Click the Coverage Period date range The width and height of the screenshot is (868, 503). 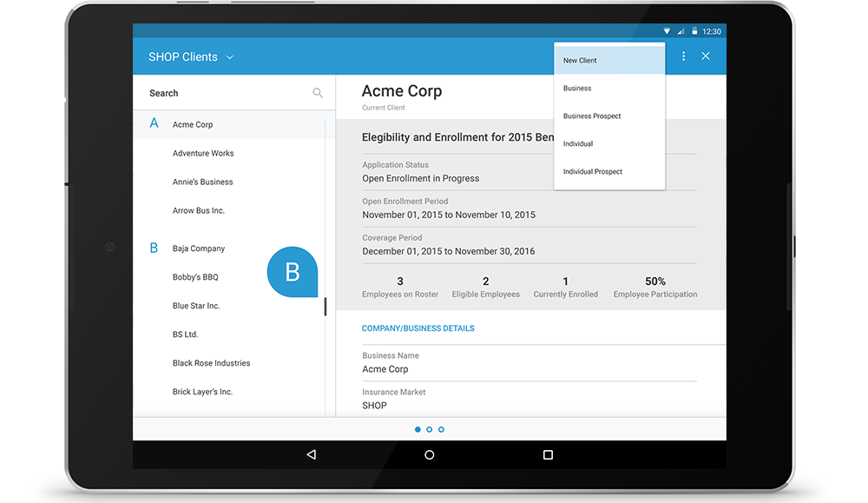click(449, 252)
